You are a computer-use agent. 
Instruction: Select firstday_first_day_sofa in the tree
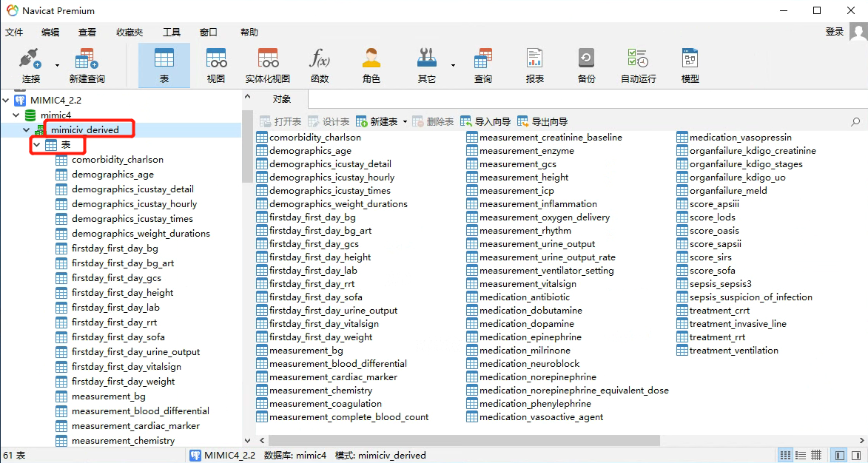point(118,337)
